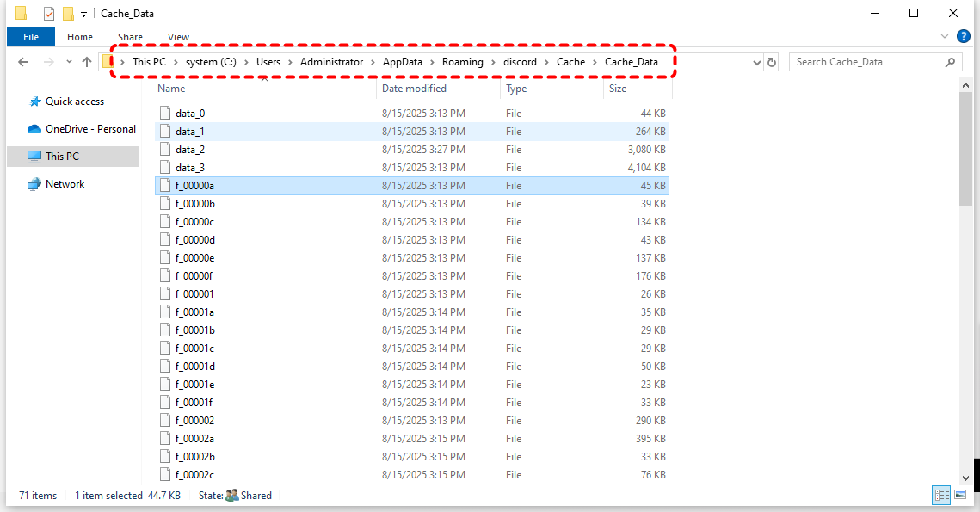The width and height of the screenshot is (980, 512).
Task: Select the f_00000e file
Action: coord(412,258)
